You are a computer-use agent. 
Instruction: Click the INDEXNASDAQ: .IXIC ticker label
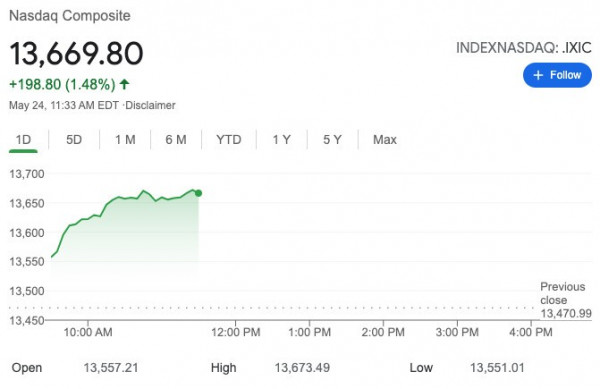click(x=523, y=48)
